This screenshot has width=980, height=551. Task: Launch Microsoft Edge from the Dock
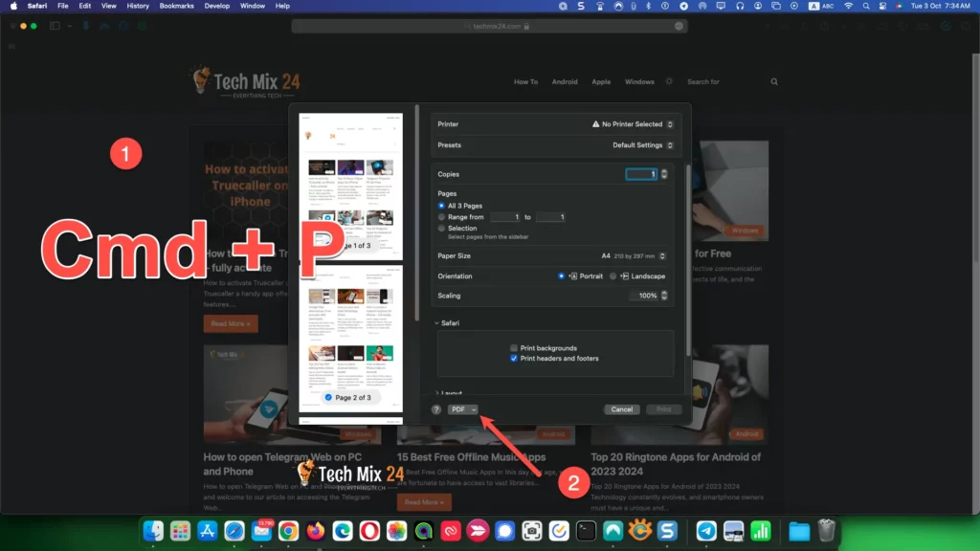(343, 531)
